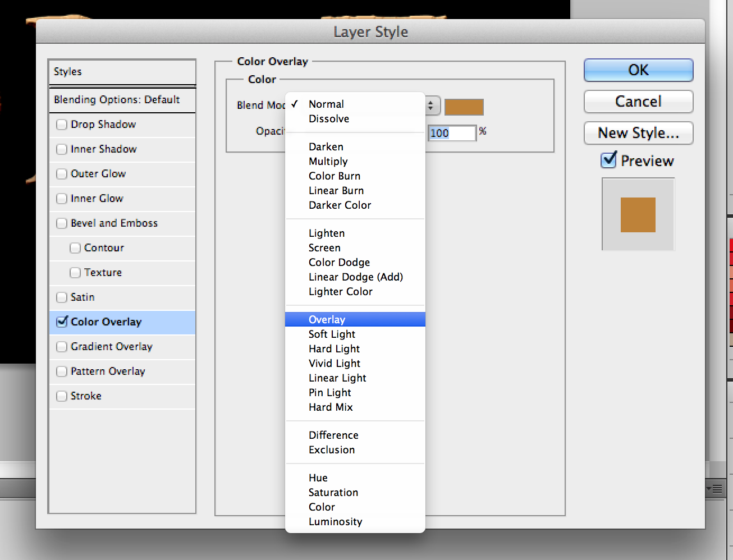This screenshot has width=733, height=560.
Task: Choose Dissolve blend mode
Action: pyautogui.click(x=355, y=119)
